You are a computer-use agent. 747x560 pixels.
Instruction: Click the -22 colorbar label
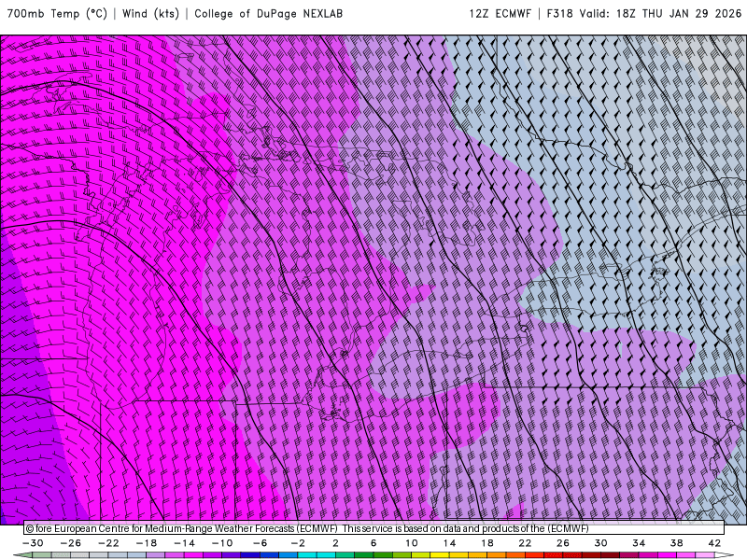click(x=108, y=543)
